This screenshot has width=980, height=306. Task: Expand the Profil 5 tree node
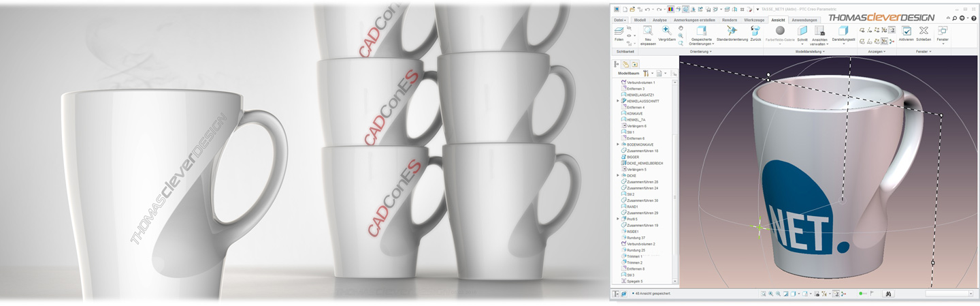pyautogui.click(x=617, y=219)
